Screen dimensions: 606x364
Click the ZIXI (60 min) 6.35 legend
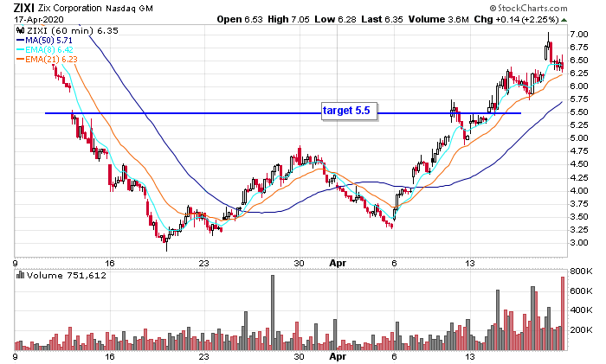point(72,30)
